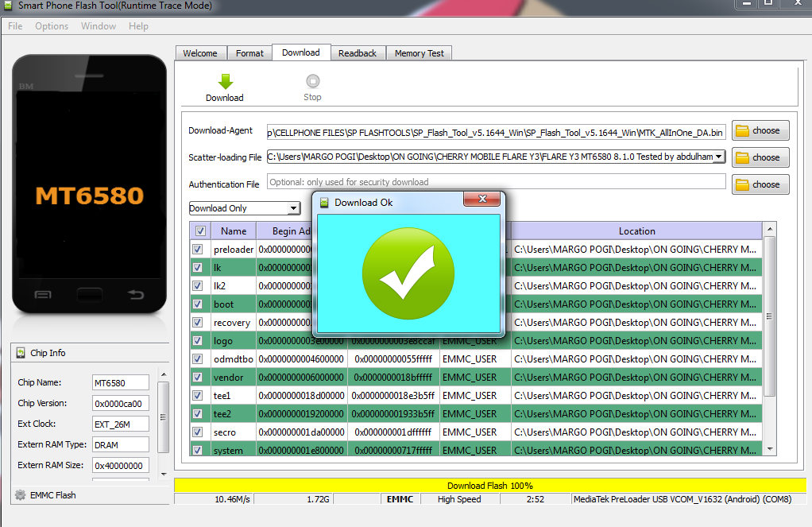This screenshot has width=812, height=527.
Task: Click the phone's menu button icon
Action: [43, 295]
